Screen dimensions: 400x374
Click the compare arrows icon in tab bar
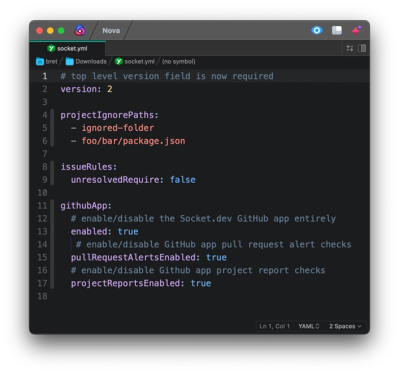pyautogui.click(x=350, y=48)
